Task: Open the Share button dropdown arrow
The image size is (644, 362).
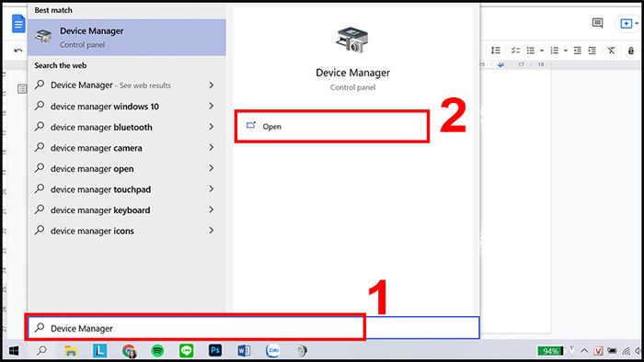Action: click(x=637, y=24)
